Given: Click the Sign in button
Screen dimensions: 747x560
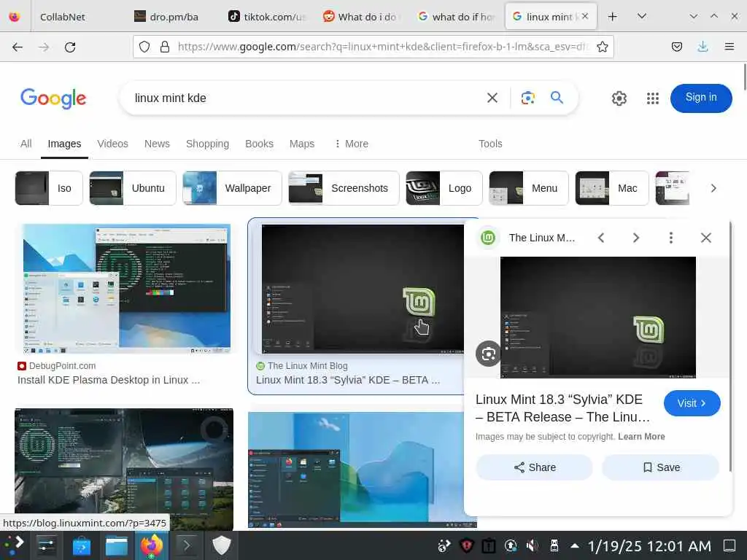Looking at the screenshot, I should (701, 98).
